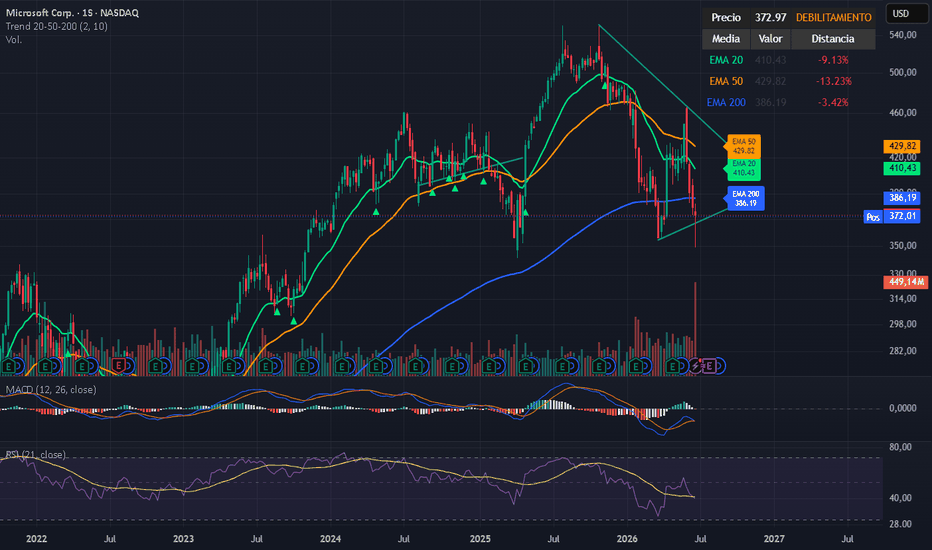The height and width of the screenshot is (550, 932).
Task: Select the ascending green support trendline
Action: tap(693, 224)
